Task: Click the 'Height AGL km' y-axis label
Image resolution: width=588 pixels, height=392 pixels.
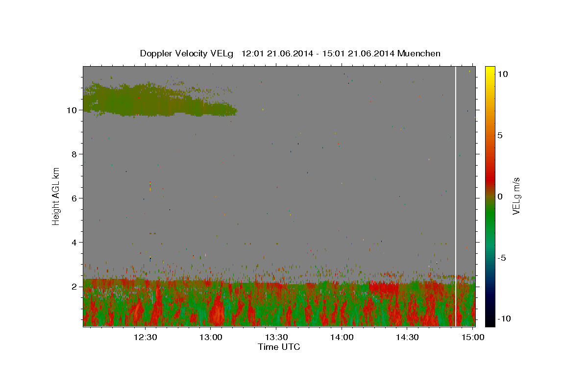Action: (x=56, y=196)
